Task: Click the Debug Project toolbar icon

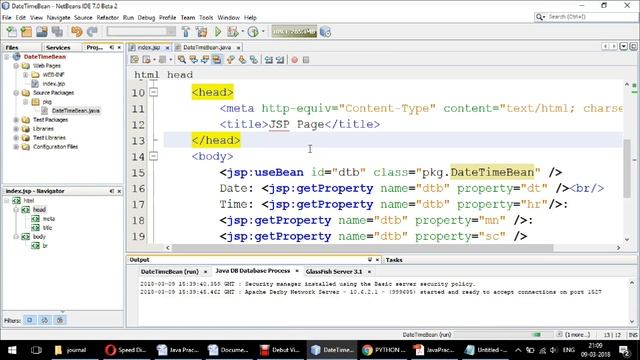Action: [x=233, y=32]
